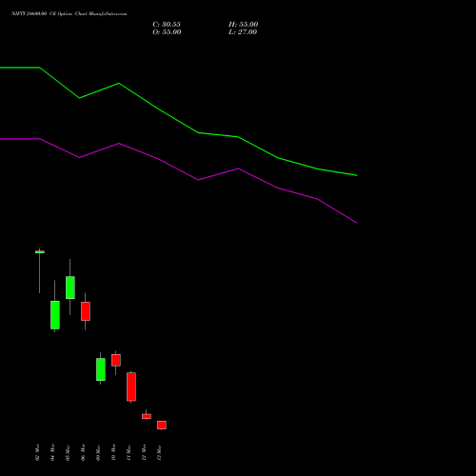Click the high value H: 55.00
This screenshot has height=476, width=476.
pos(244,25)
